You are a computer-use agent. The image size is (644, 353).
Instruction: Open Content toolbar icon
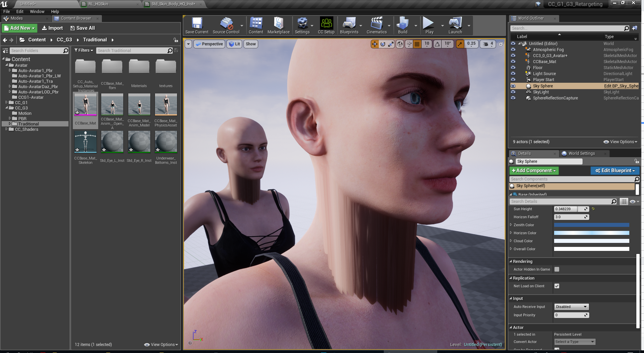click(x=256, y=25)
